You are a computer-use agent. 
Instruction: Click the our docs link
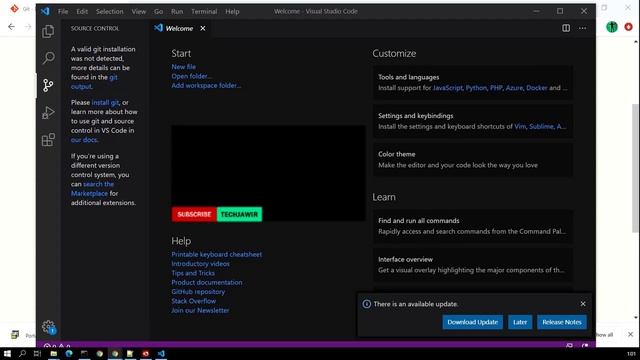(x=84, y=140)
